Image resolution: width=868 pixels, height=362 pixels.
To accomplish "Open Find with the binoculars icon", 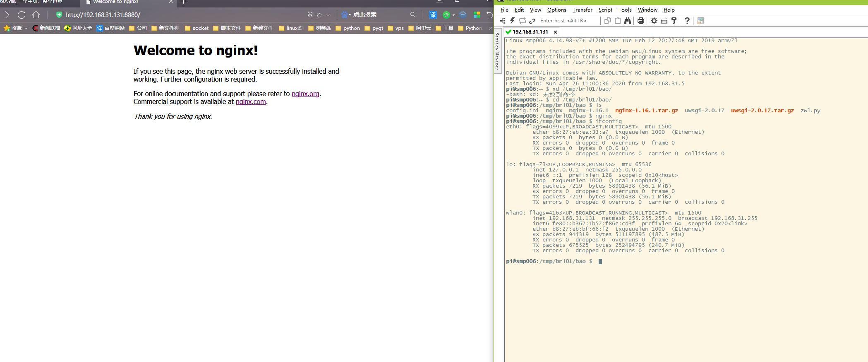I will pyautogui.click(x=628, y=21).
